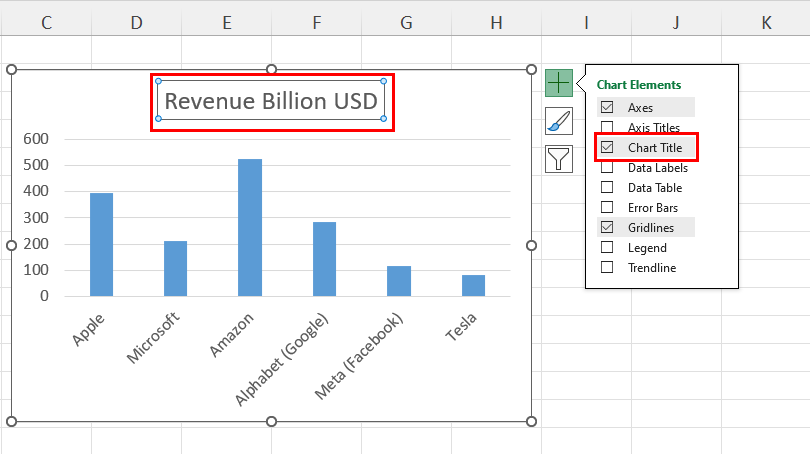
Task: Click the Alphabet (Google) bar
Action: pos(324,259)
